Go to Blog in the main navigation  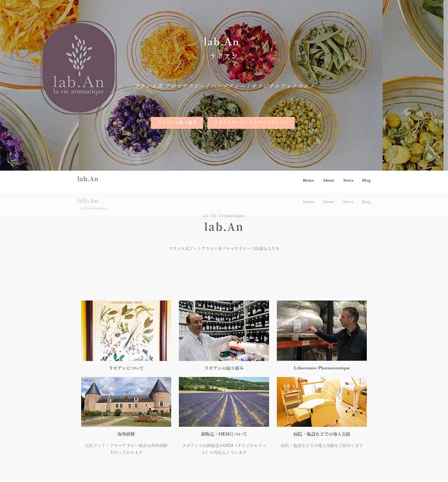click(x=366, y=180)
